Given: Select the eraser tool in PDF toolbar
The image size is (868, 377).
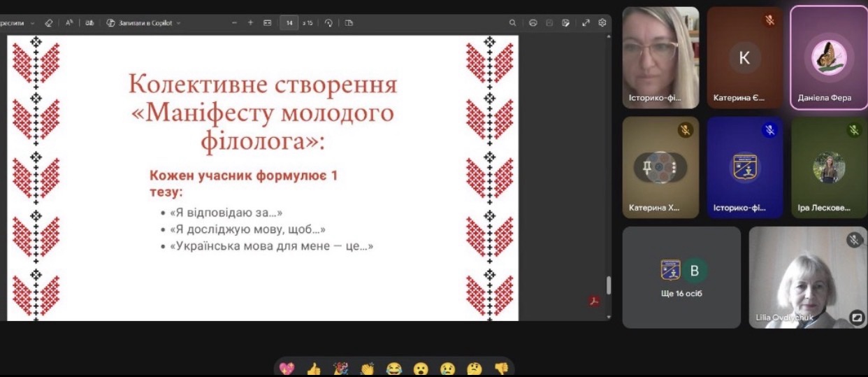Looking at the screenshot, I should tap(48, 22).
